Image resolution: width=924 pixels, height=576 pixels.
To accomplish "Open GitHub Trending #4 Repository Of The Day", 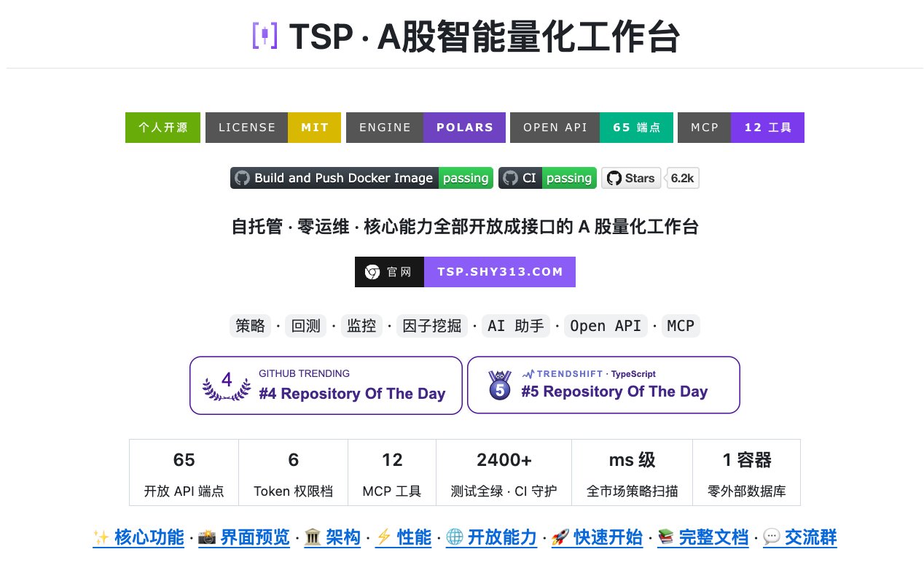I will point(326,385).
